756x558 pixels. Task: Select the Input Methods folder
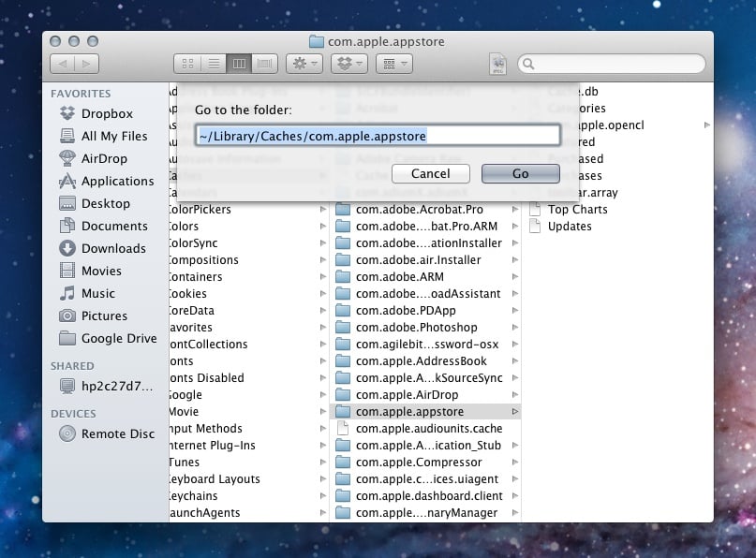248,429
